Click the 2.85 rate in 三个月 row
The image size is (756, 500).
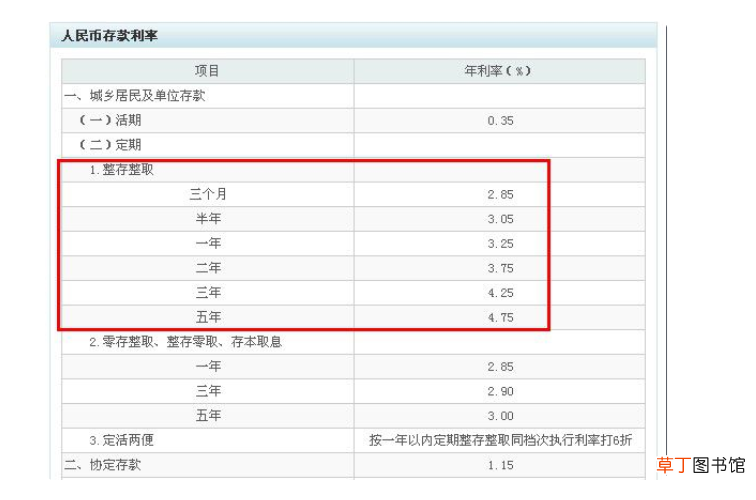tap(500, 194)
